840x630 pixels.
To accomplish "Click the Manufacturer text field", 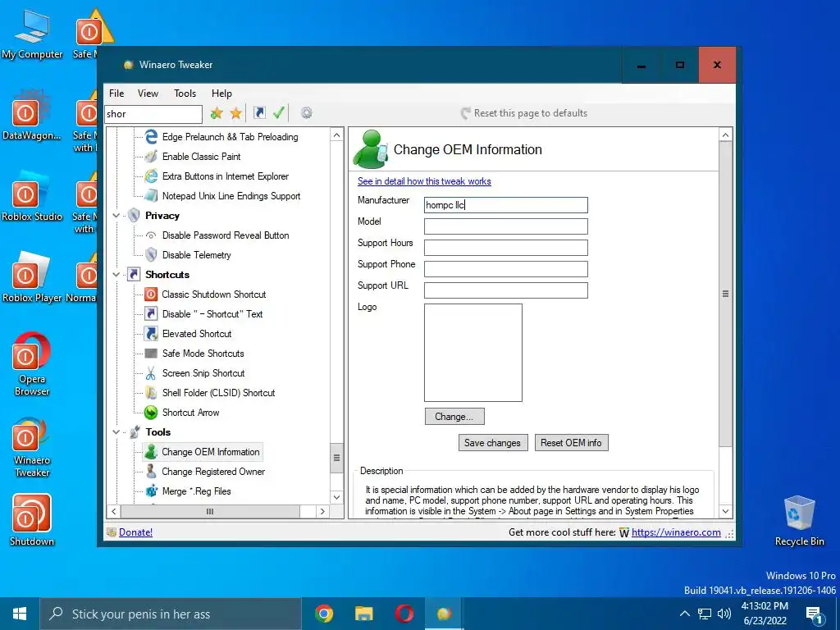I will tap(505, 205).
